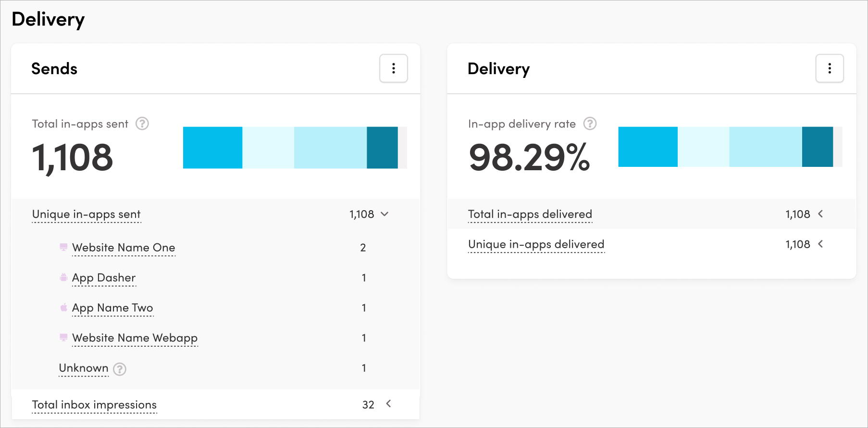Click the Unique in-apps sent label
Image resolution: width=868 pixels, height=428 pixels.
coord(87,214)
